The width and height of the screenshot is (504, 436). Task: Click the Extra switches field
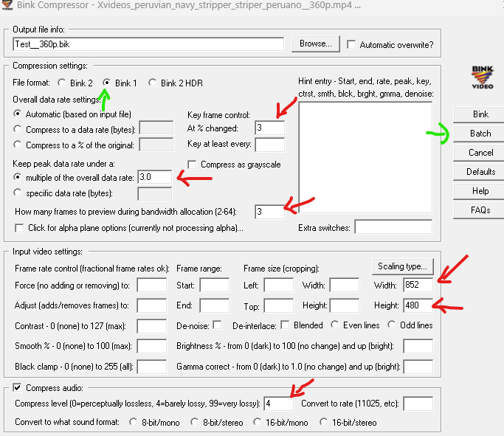click(x=393, y=227)
